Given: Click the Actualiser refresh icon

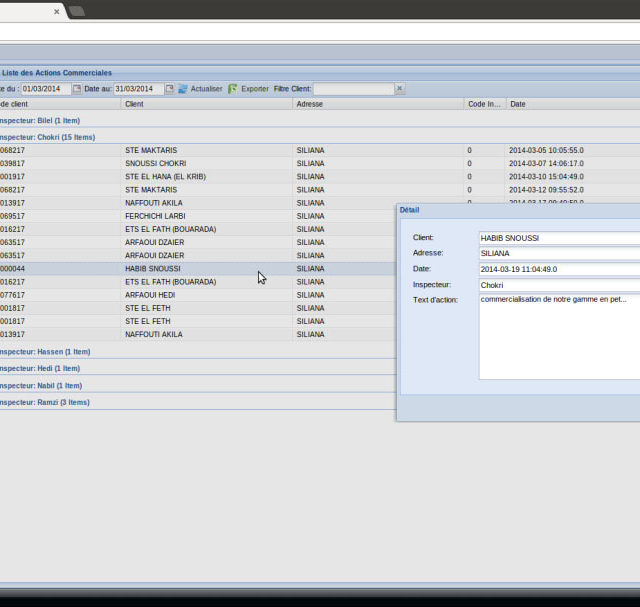Looking at the screenshot, I should [183, 89].
